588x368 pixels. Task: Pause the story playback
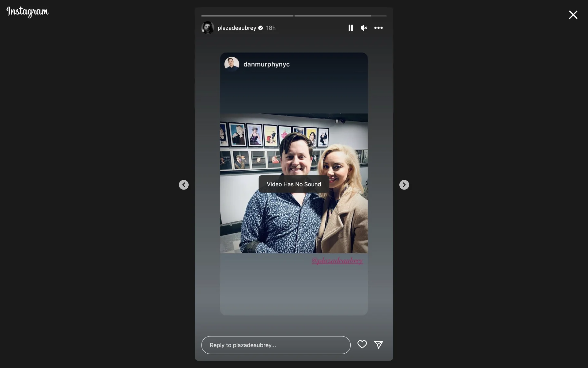pyautogui.click(x=350, y=28)
